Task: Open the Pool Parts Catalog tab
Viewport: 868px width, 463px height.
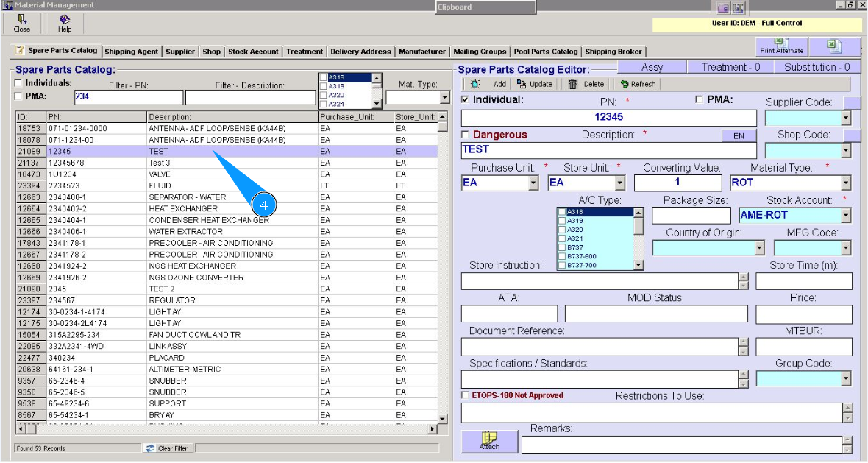Action: tap(545, 52)
